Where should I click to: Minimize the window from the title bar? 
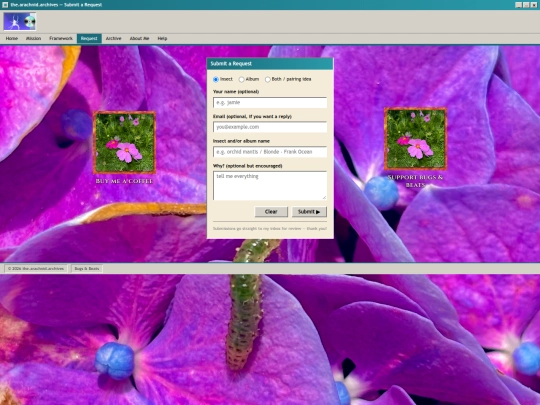[x=518, y=5]
